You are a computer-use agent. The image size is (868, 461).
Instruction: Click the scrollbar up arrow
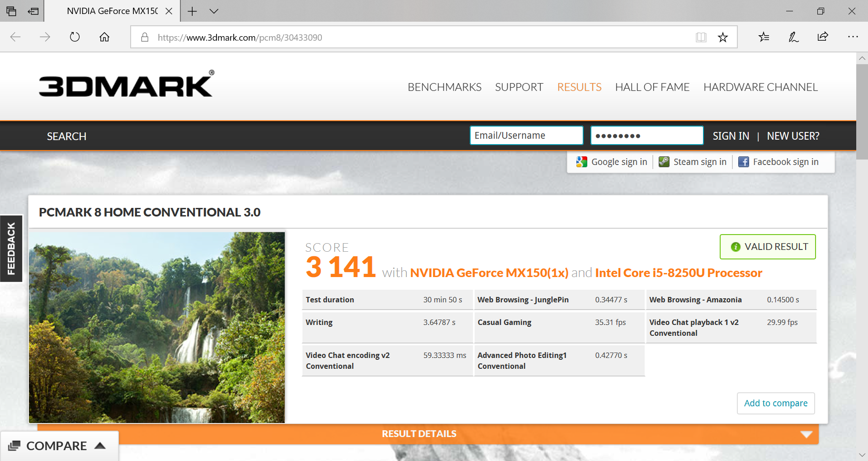pos(862,58)
